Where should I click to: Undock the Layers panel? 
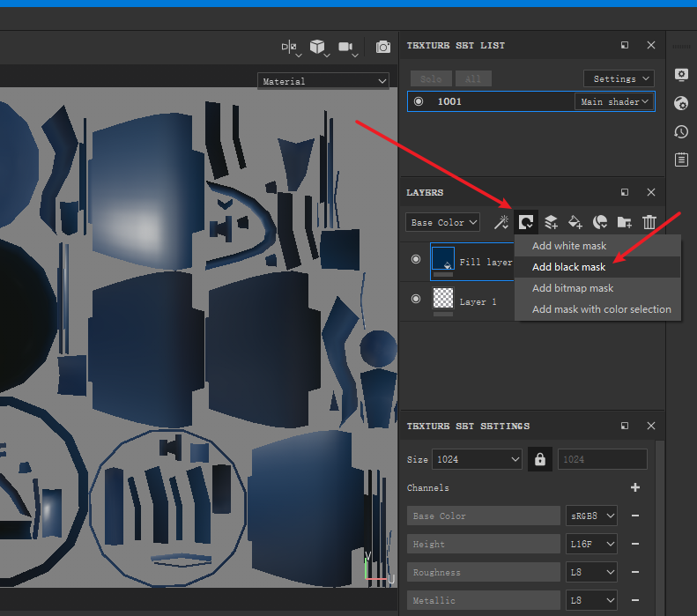coord(625,192)
